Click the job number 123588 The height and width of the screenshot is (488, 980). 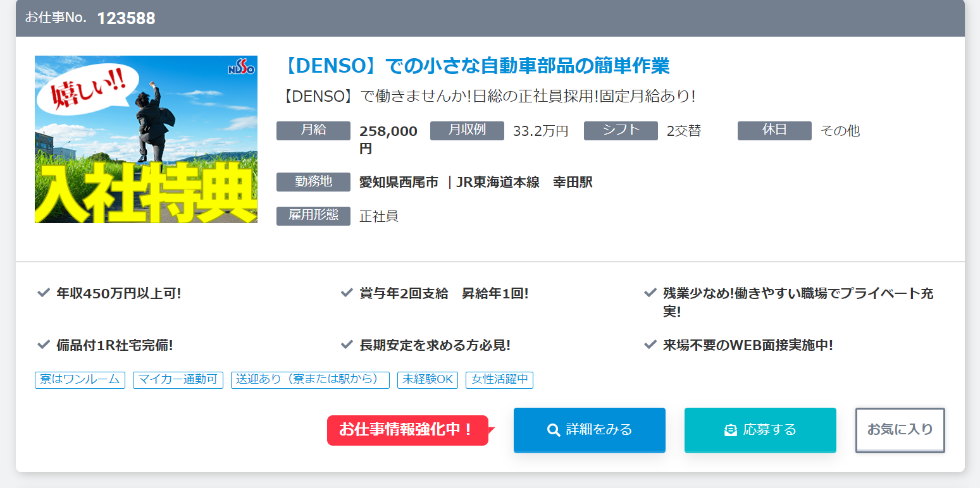[x=127, y=18]
